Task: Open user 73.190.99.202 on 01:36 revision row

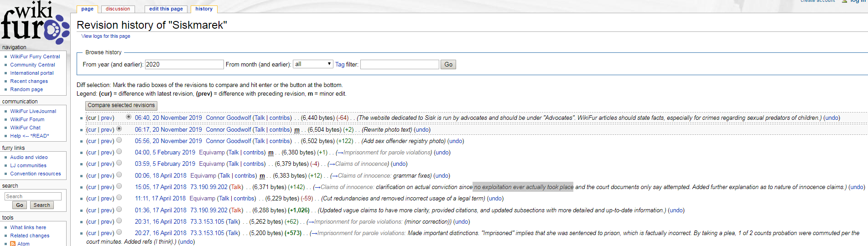Action: click(x=209, y=210)
